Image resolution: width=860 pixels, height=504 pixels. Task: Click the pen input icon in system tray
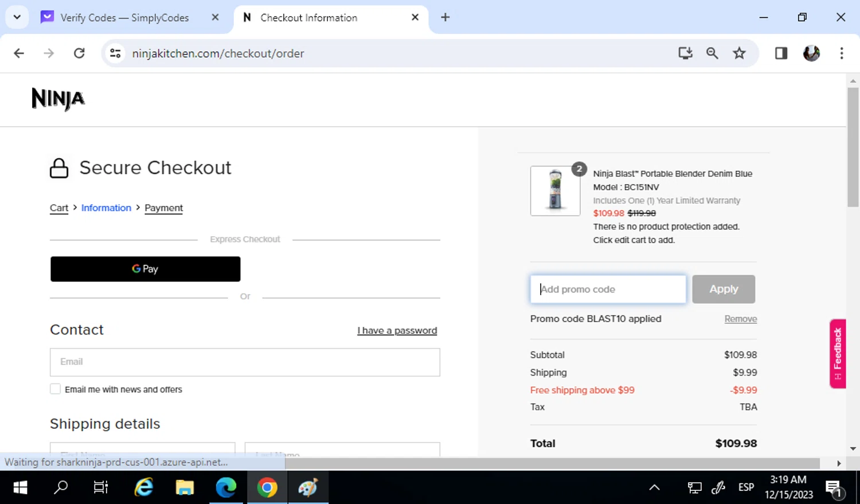[x=718, y=487]
